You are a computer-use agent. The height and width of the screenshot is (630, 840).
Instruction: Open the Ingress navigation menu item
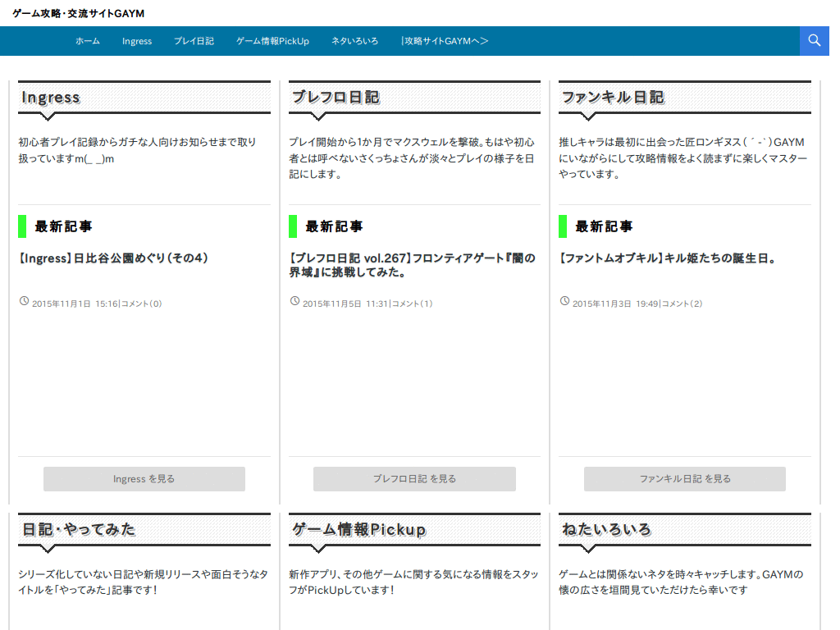pyautogui.click(x=137, y=41)
